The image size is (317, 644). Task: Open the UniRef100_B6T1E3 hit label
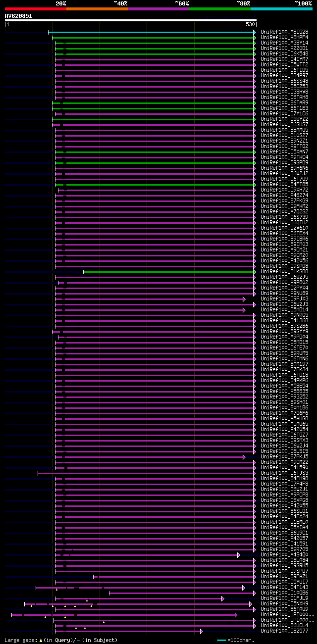(284, 108)
